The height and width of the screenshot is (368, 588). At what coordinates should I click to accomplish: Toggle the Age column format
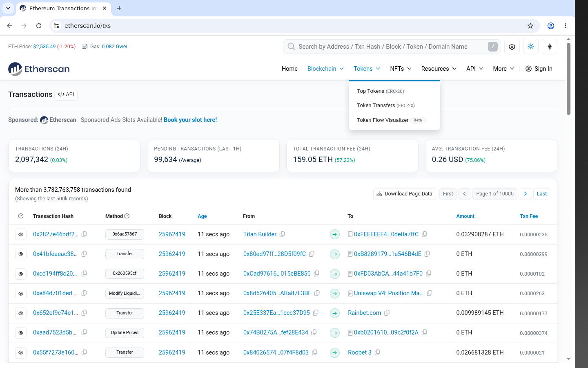[x=202, y=216]
